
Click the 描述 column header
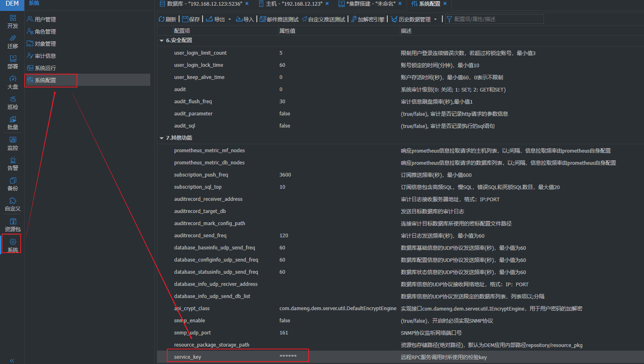pos(406,31)
